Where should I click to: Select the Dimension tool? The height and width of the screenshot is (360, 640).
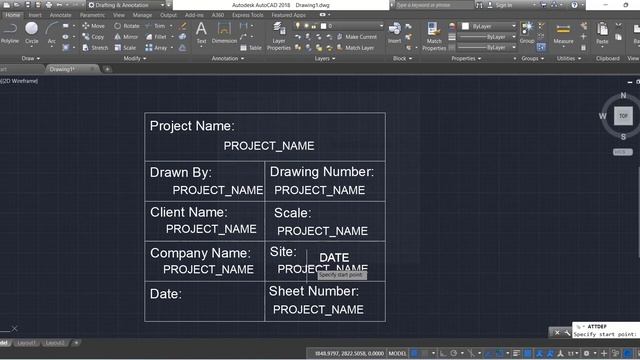[x=224, y=33]
